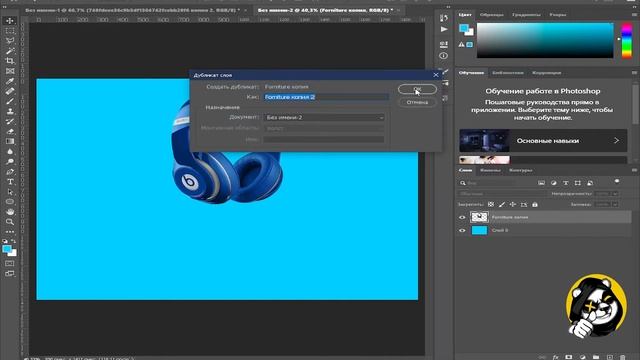Select the Healing Brush tool

[10, 91]
